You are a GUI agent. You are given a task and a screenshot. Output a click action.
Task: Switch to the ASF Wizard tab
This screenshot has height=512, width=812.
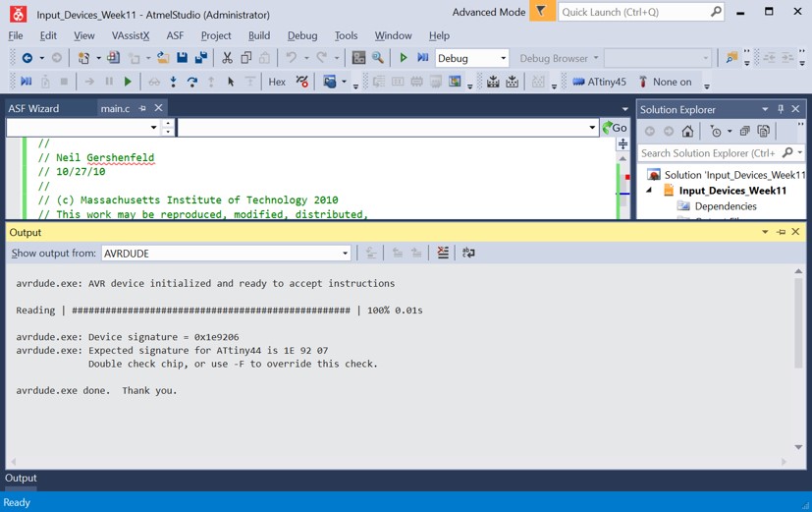tap(33, 108)
